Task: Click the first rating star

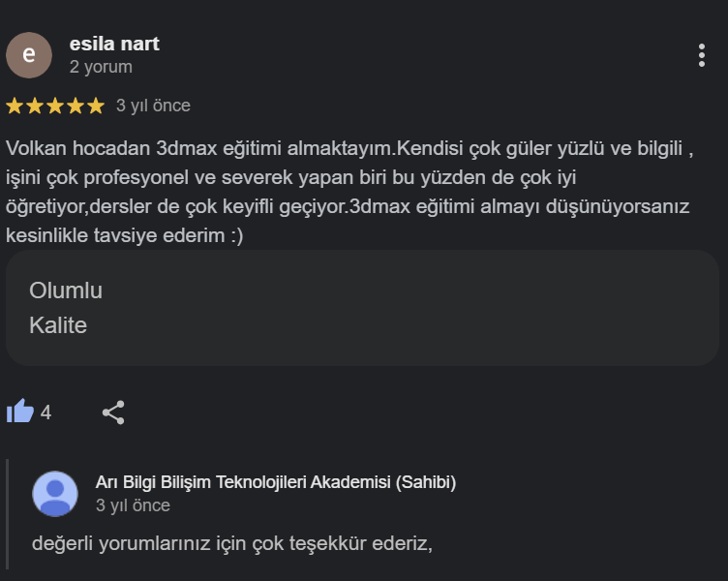Action: 15,106
